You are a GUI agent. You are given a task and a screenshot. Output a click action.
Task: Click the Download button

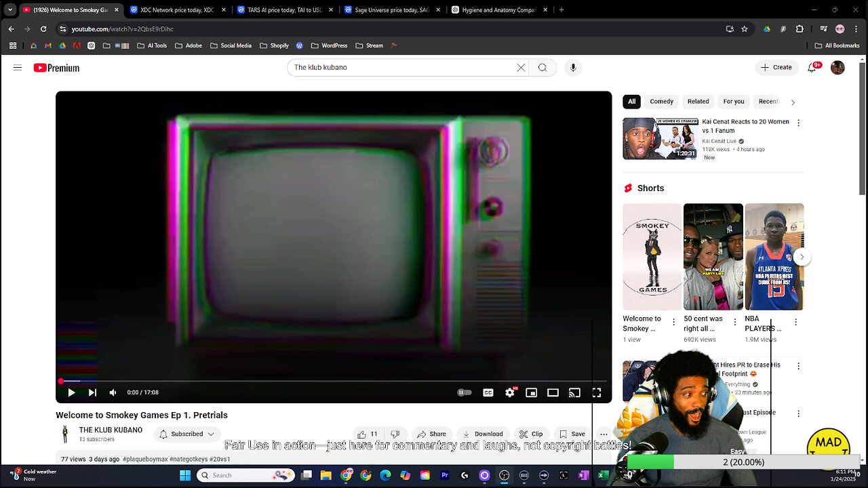pos(482,434)
